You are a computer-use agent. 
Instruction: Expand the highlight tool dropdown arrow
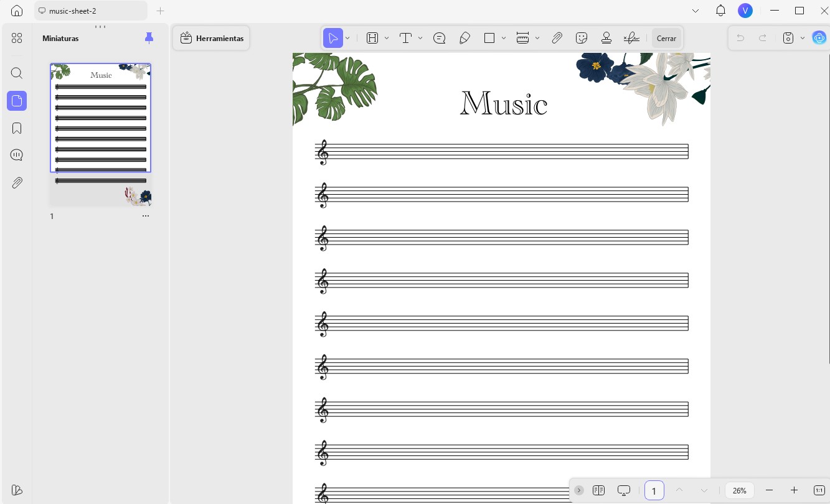pos(387,38)
